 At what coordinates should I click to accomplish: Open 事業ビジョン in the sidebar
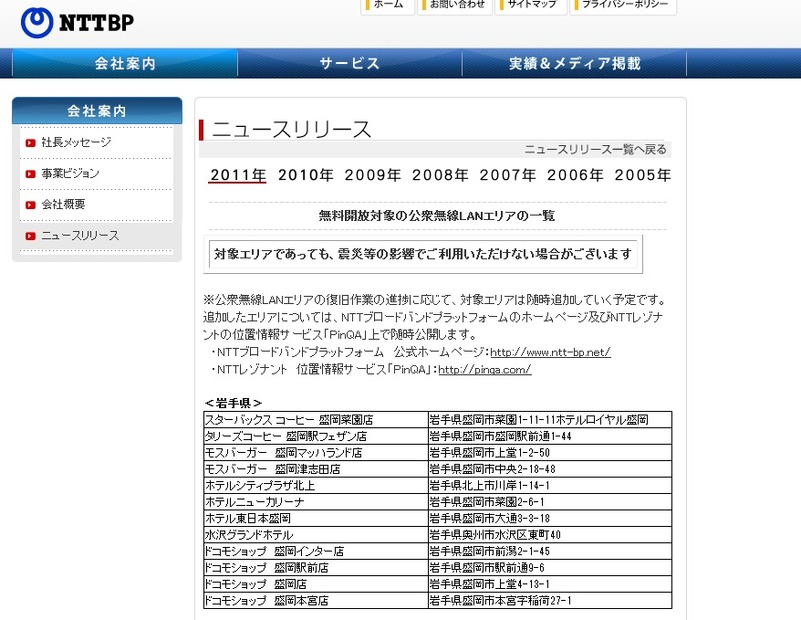pos(70,174)
